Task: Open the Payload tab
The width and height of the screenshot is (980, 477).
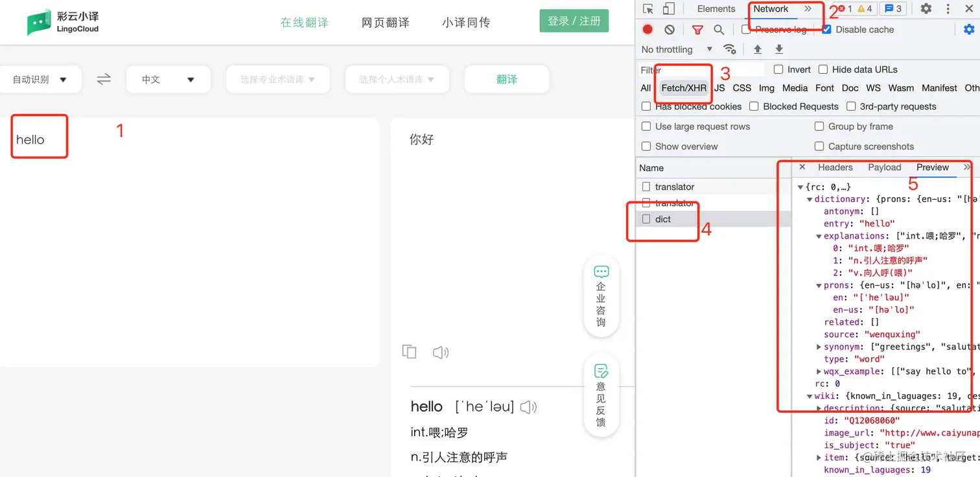Action: pyautogui.click(x=885, y=167)
